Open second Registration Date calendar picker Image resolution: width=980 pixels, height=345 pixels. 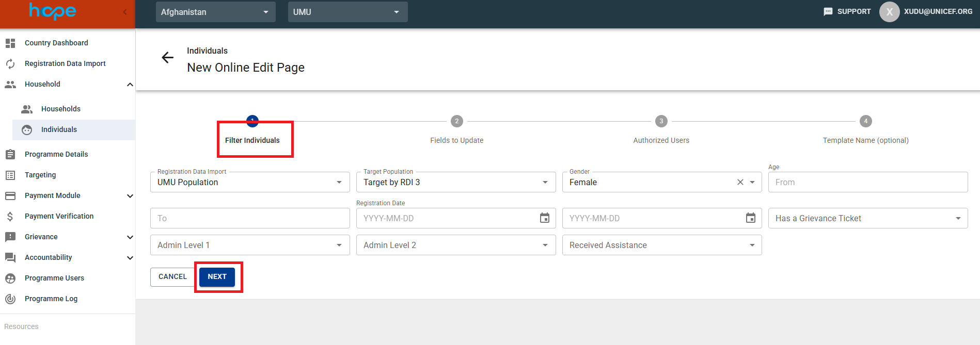coord(750,218)
